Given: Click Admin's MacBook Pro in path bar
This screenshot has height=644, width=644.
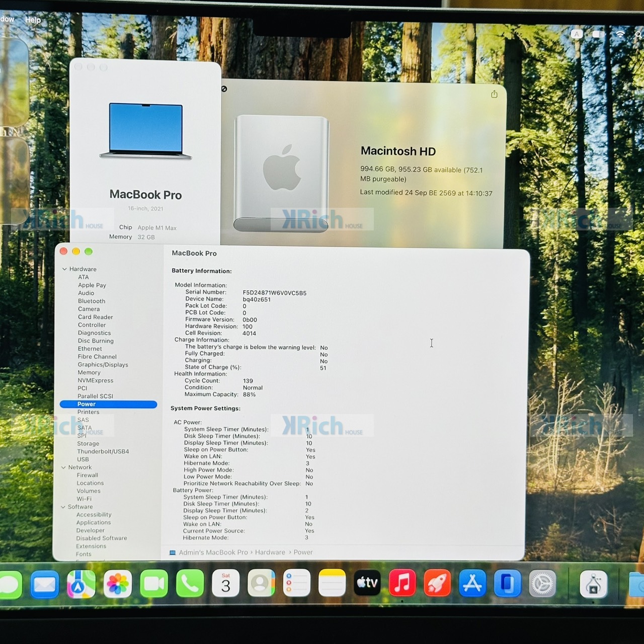Looking at the screenshot, I should pos(213,552).
